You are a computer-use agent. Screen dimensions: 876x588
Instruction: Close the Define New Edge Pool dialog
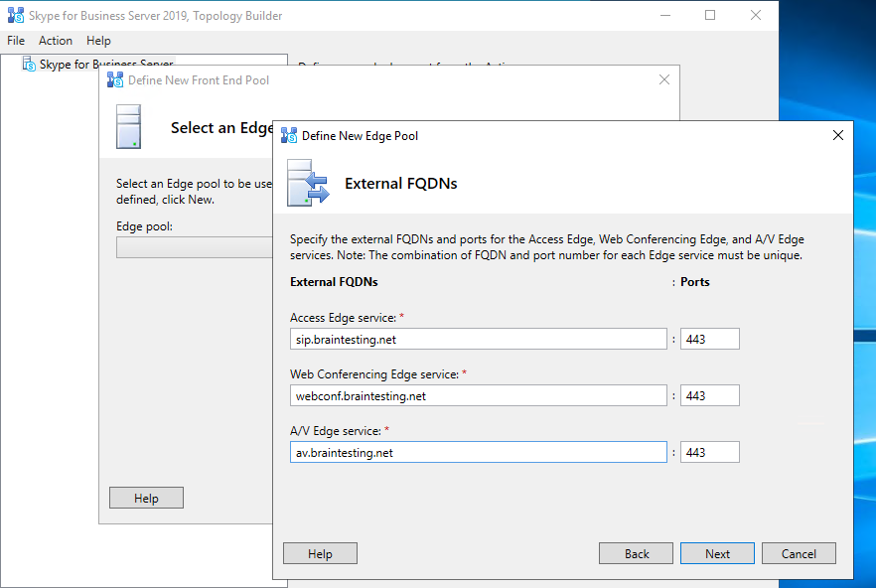tap(837, 135)
